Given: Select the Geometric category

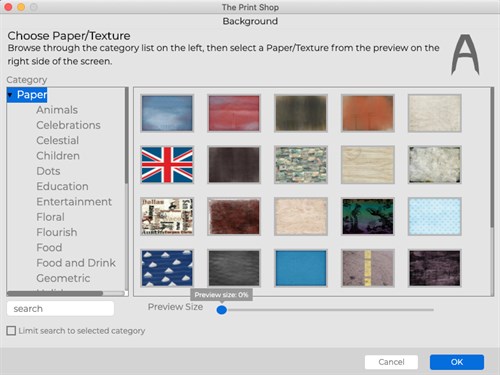Looking at the screenshot, I should point(63,278).
